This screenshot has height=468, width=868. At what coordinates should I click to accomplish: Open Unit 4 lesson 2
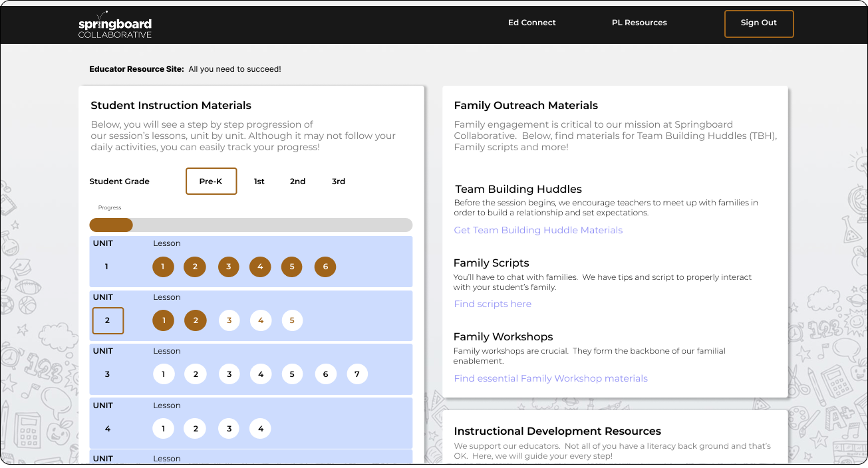click(195, 429)
